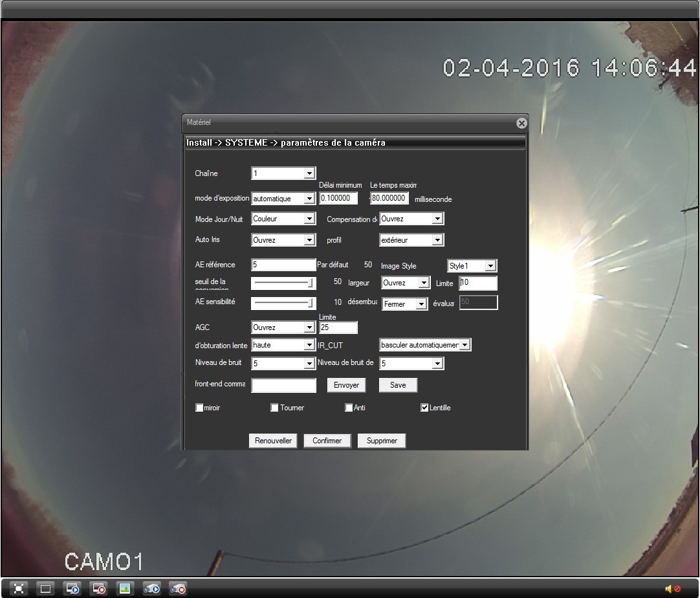The width and height of the screenshot is (700, 598).
Task: Expand the Auto Iris dropdown
Action: coord(283,240)
